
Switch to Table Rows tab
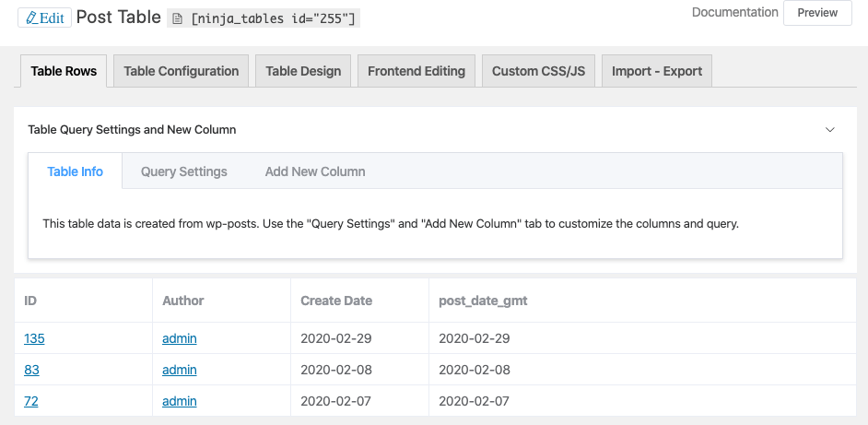coord(64,71)
